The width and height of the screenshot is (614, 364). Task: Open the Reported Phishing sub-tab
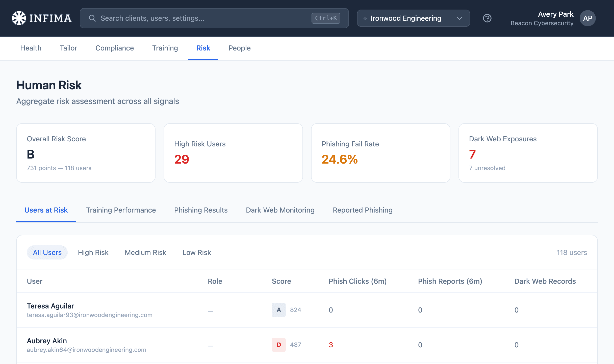(363, 210)
